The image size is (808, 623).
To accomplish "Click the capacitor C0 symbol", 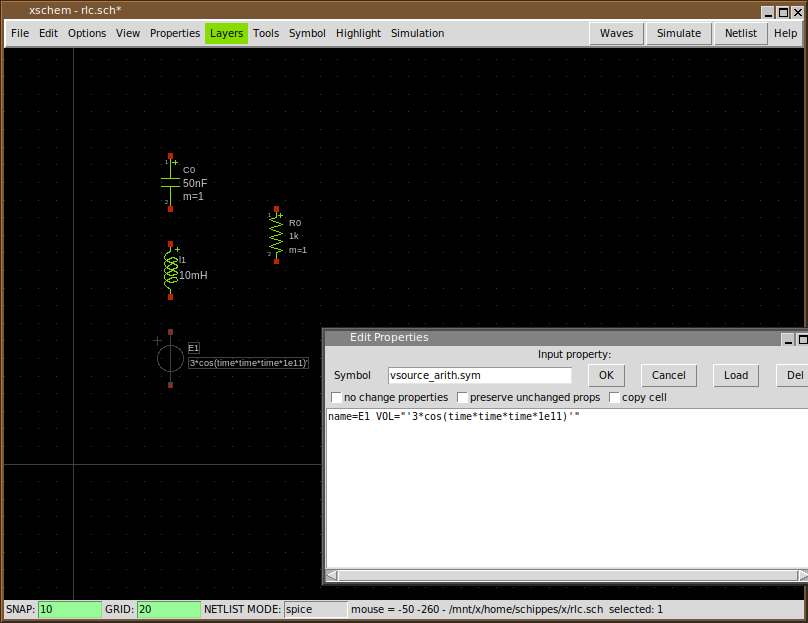I will point(170,182).
